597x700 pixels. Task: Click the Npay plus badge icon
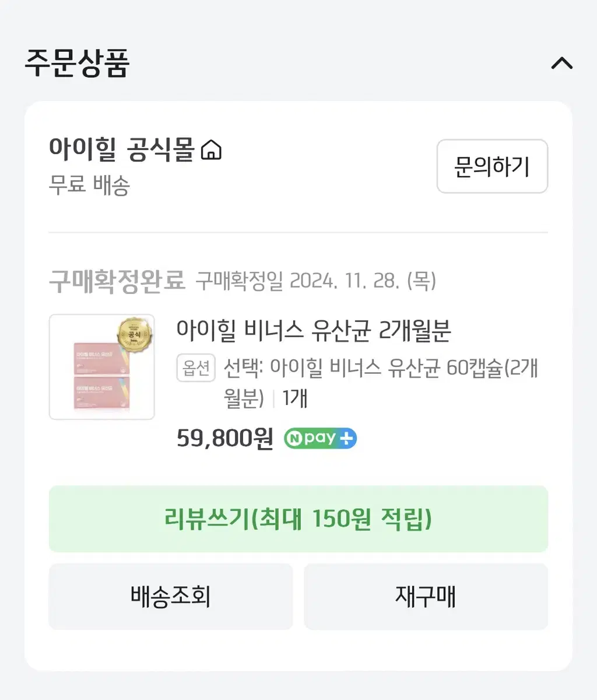320,438
